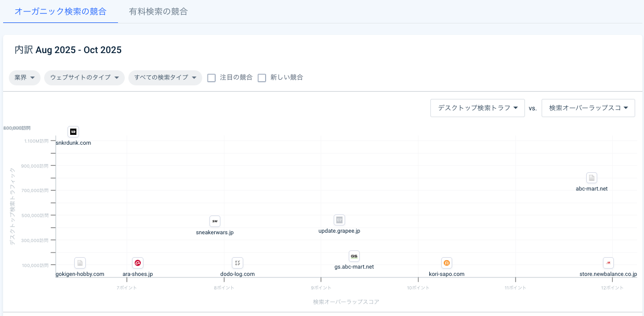The height and width of the screenshot is (316, 644).
Task: Select the update.grapee.jp chart icon
Action: [339, 220]
